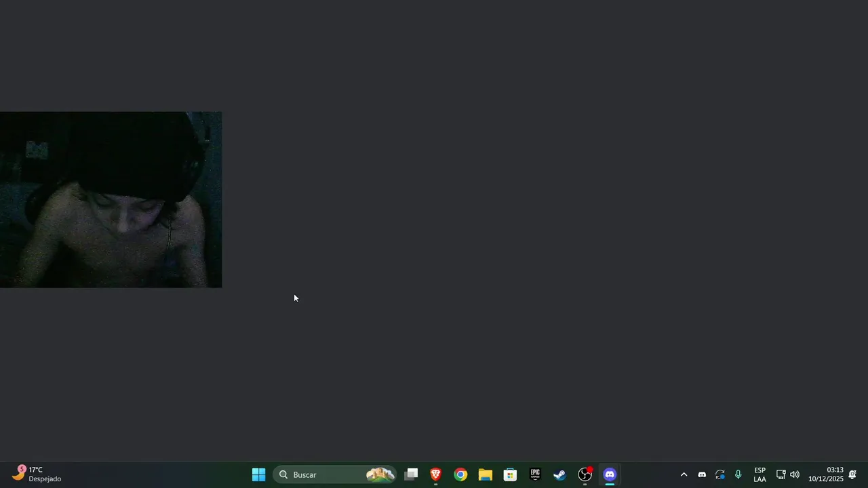The image size is (868, 488).
Task: Click the Buscar search box
Action: click(x=335, y=474)
